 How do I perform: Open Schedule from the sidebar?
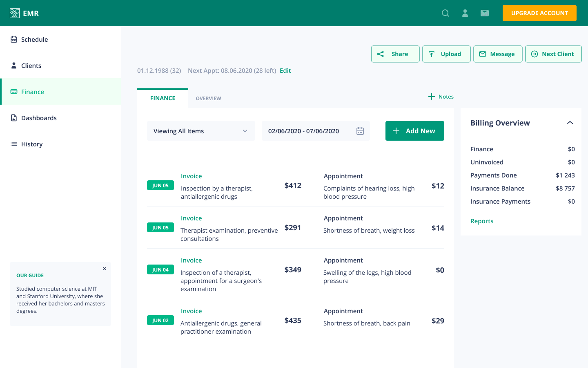(34, 39)
